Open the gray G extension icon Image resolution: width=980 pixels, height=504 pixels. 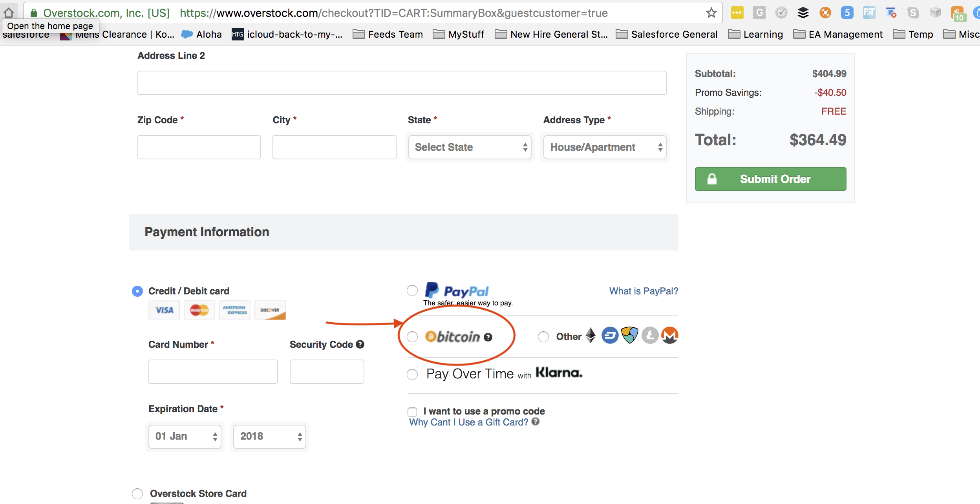tap(759, 13)
